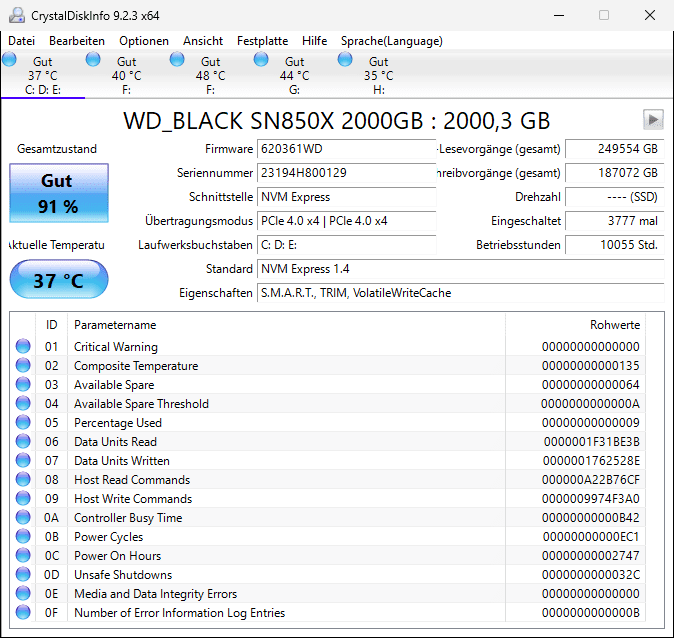The image size is (674, 638).
Task: Click the next disk arrow button
Action: [653, 120]
